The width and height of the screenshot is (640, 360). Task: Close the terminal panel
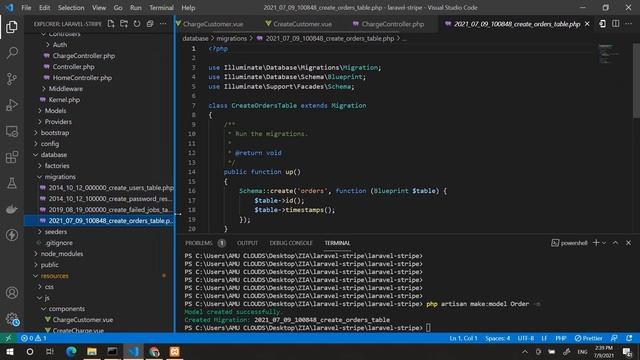tap(629, 242)
